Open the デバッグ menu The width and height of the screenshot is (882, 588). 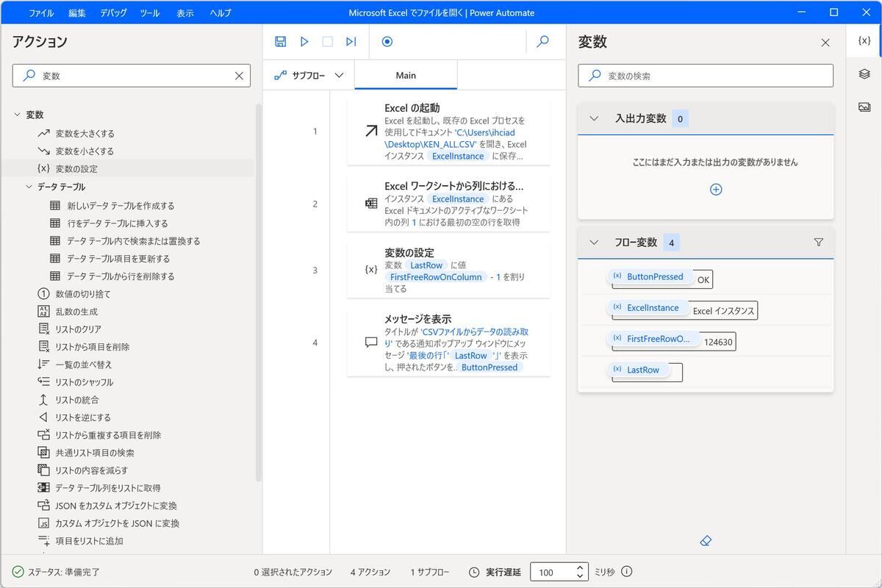point(113,12)
